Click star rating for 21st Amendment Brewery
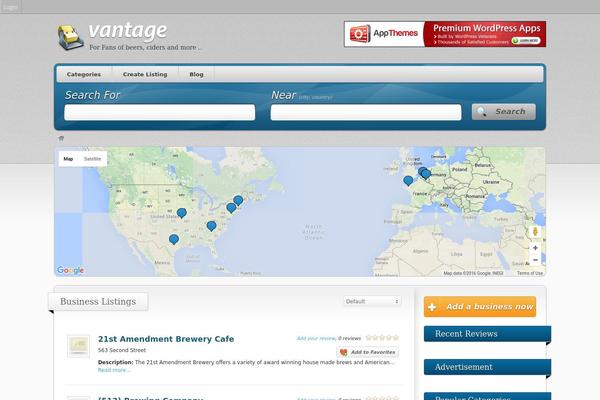Viewport: 600px width, 400px height. pyautogui.click(x=382, y=338)
